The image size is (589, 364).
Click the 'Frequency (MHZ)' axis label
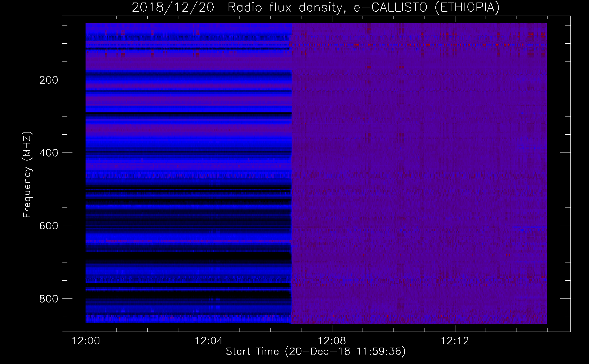pos(27,174)
